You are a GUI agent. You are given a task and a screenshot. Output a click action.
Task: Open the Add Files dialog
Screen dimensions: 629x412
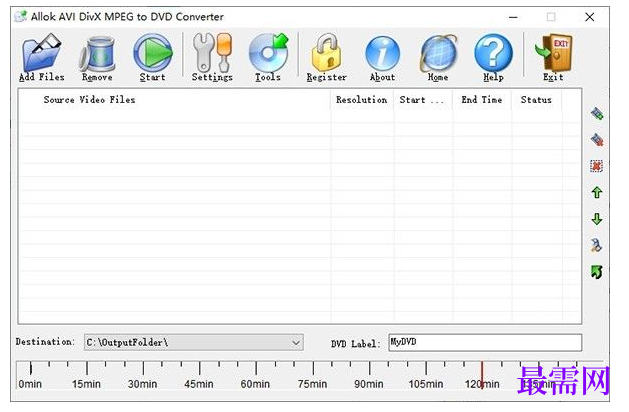click(42, 57)
